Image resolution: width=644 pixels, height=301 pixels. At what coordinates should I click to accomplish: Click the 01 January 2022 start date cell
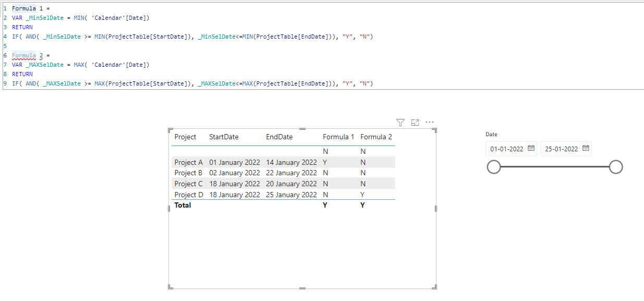pyautogui.click(x=234, y=162)
